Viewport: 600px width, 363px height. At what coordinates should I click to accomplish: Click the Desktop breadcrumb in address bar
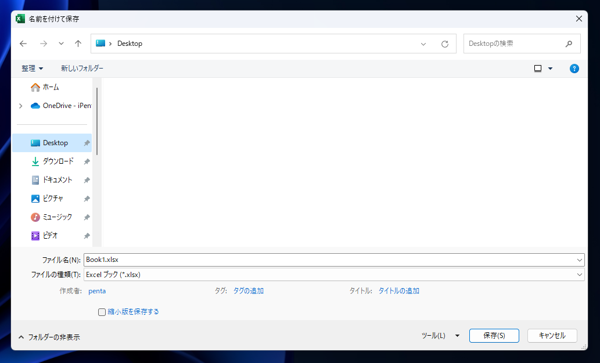coord(130,44)
